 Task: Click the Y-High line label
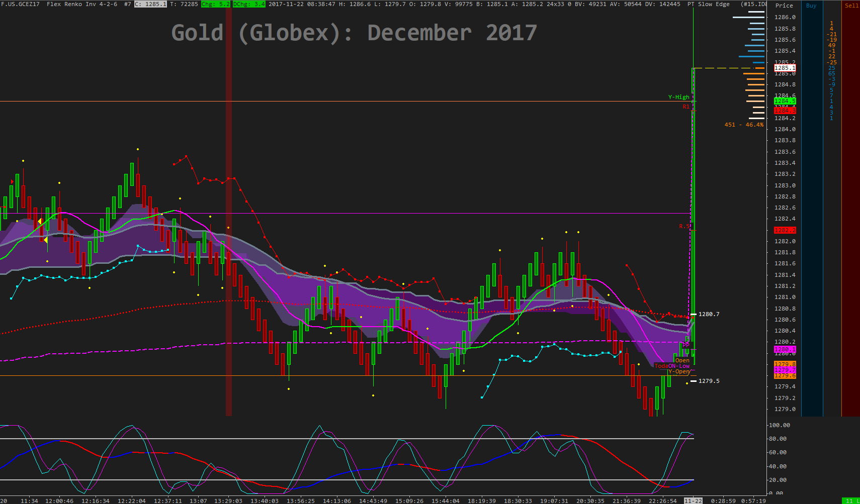tap(678, 97)
